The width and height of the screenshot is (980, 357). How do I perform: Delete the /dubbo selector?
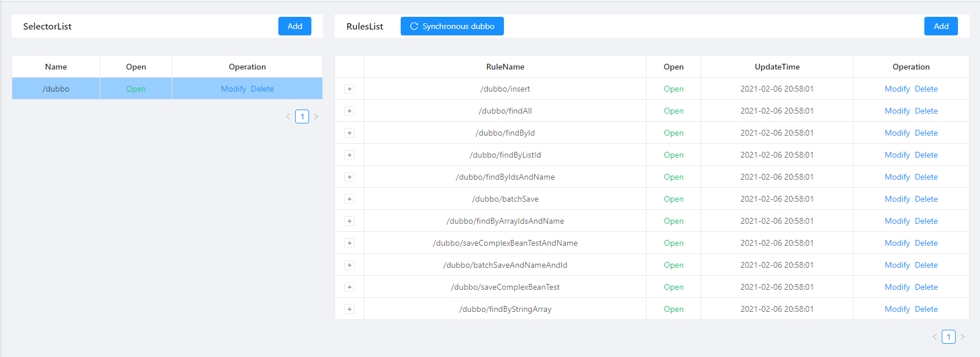point(262,89)
